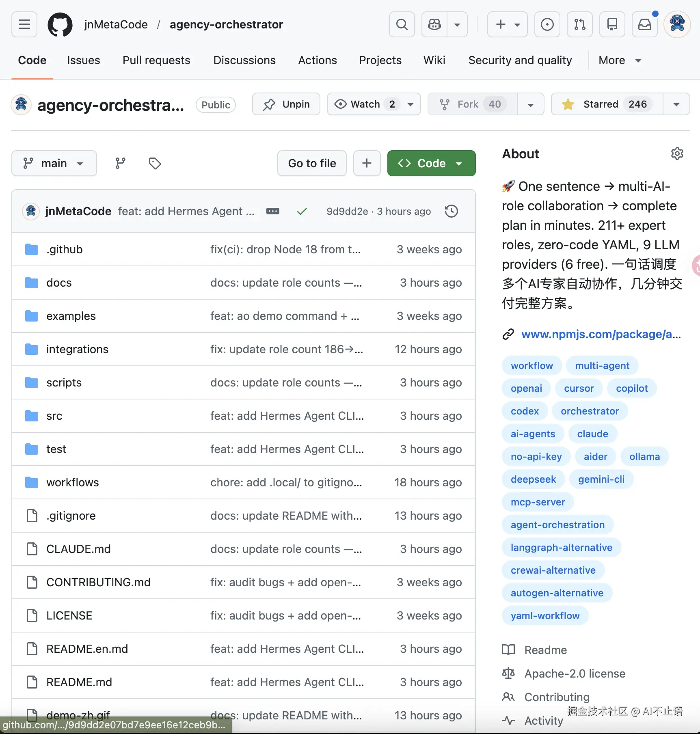The width and height of the screenshot is (700, 734).
Task: Open the Pull requests tab
Action: pos(156,60)
